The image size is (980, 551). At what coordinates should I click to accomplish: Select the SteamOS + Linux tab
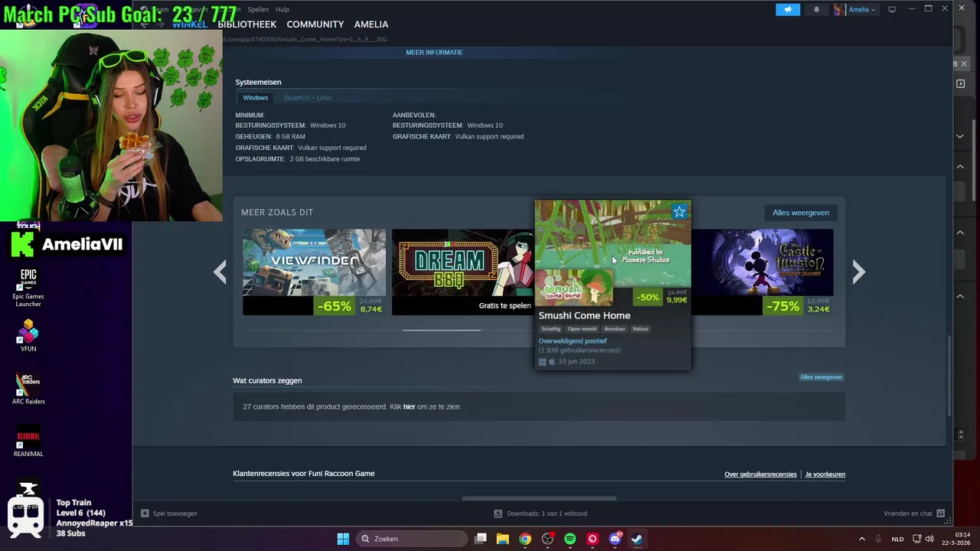coord(307,98)
